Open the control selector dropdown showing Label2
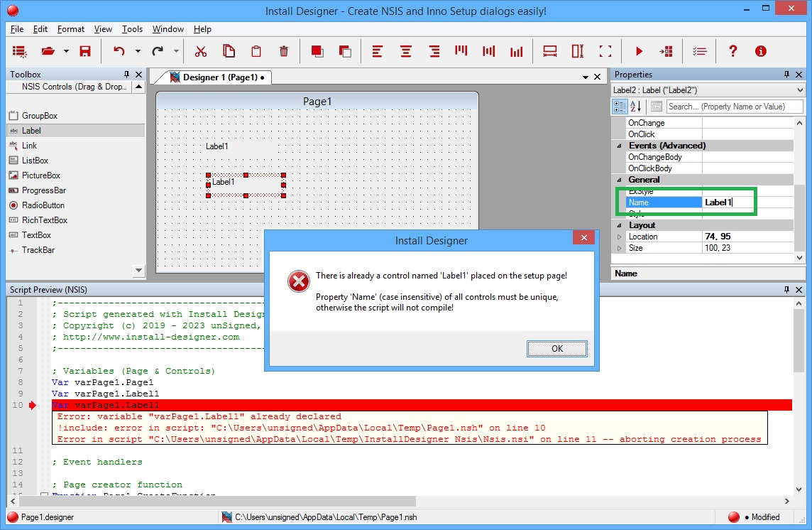 tap(800, 90)
